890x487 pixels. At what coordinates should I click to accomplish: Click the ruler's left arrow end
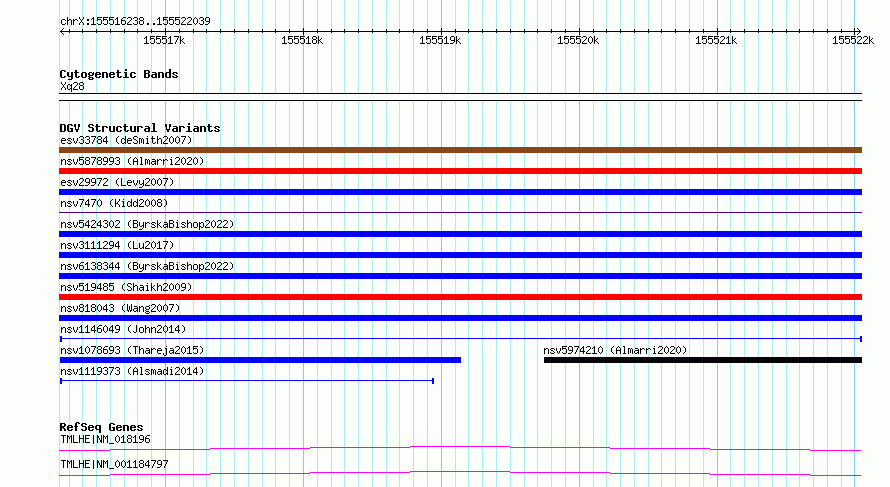point(62,32)
